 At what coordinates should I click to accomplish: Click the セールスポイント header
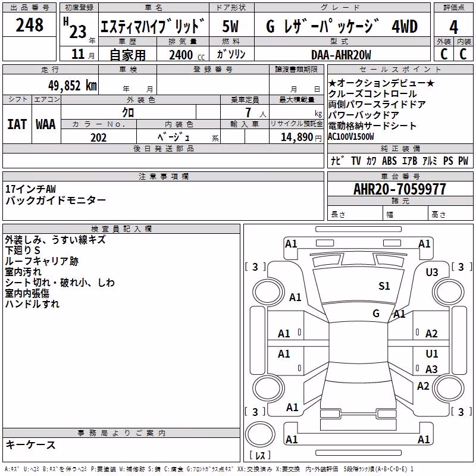coord(400,69)
